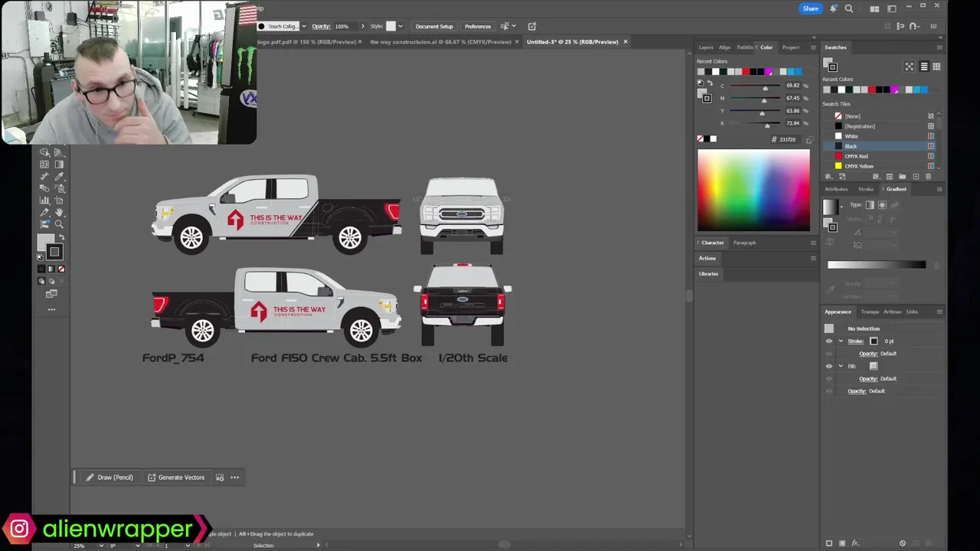Click New Color Group folder icon
980x551 pixels.
click(x=902, y=177)
